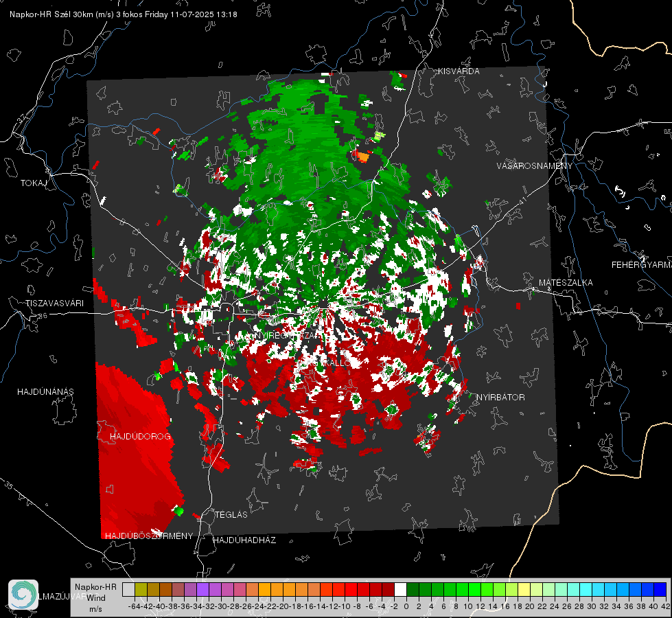
Task: Click the -64 legend value
Action: [134, 606]
